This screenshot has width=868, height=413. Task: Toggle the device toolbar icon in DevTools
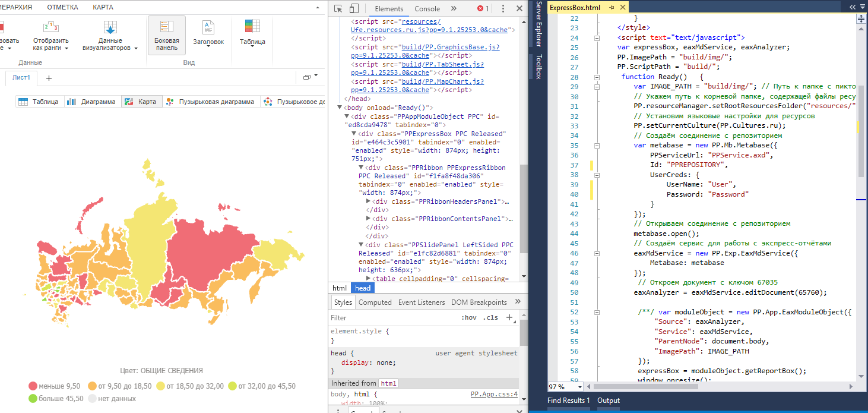pos(354,9)
